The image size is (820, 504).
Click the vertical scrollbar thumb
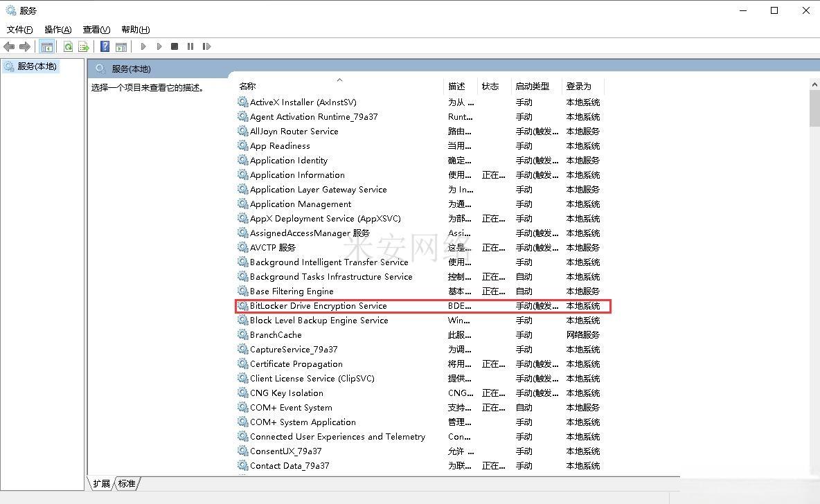pos(814,108)
